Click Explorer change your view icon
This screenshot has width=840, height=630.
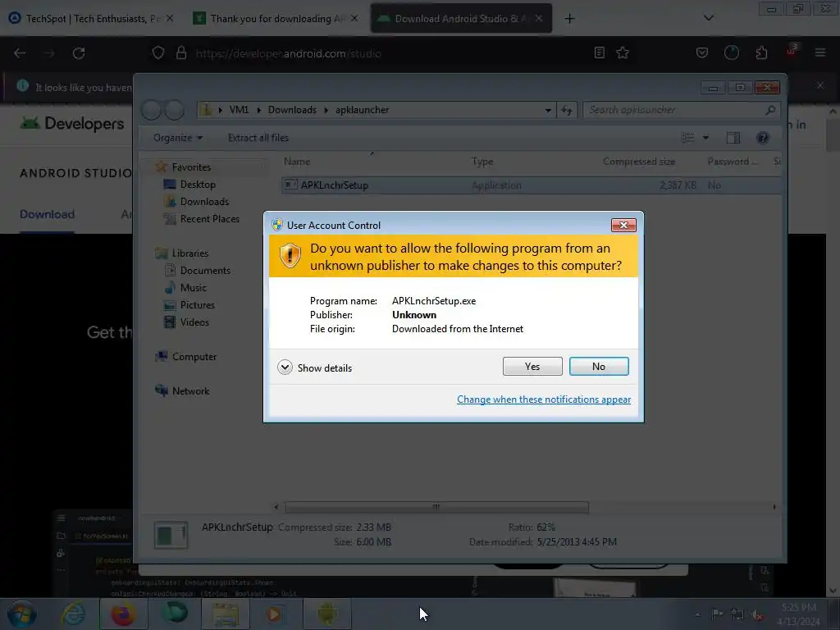[688, 138]
